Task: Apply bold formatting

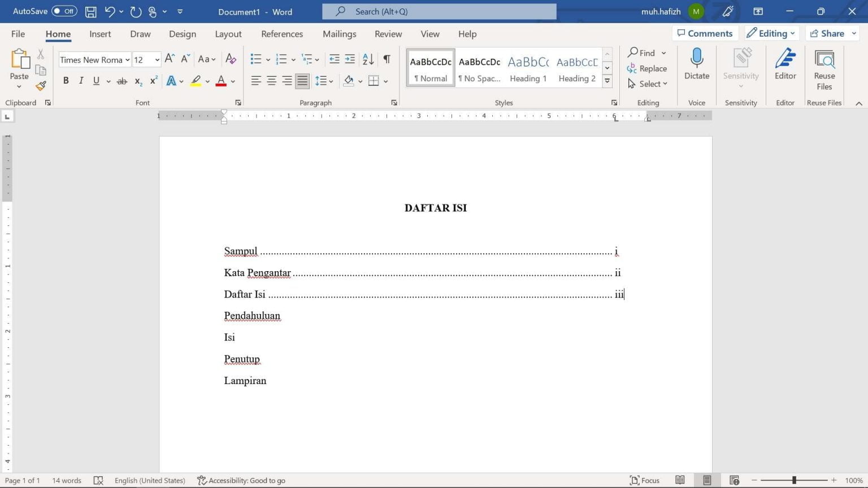Action: point(66,81)
